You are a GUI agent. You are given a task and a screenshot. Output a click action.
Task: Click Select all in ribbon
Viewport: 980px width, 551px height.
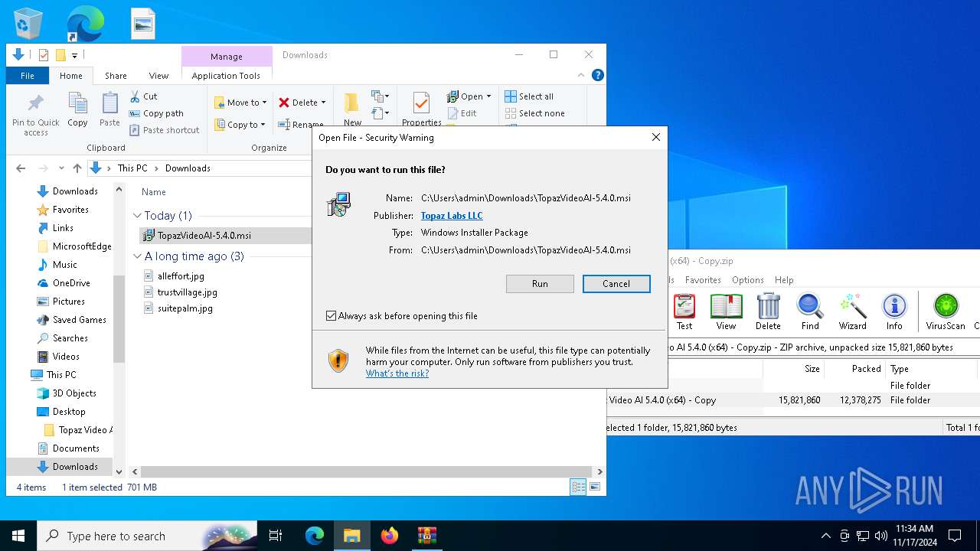[x=529, y=96]
